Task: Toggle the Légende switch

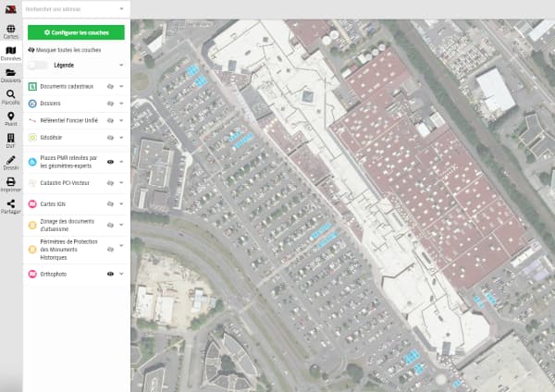Action: [38, 65]
